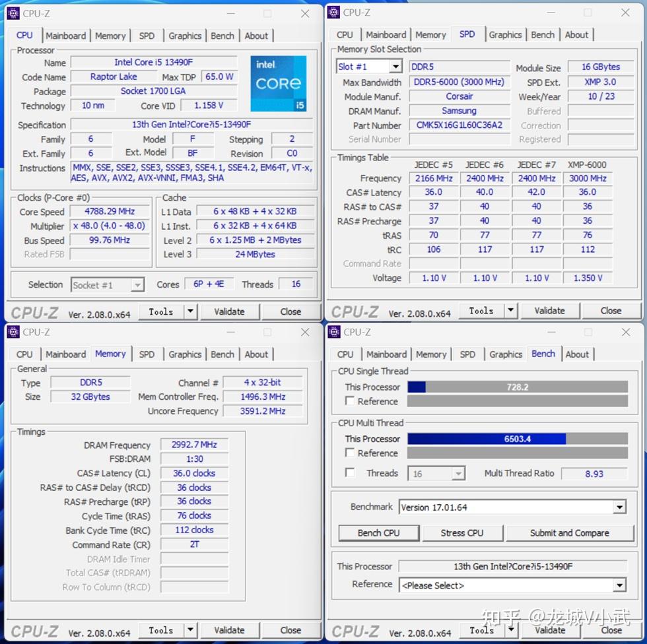647x644 pixels.
Task: Click the This Processor field in Bench window
Action: tap(513, 567)
